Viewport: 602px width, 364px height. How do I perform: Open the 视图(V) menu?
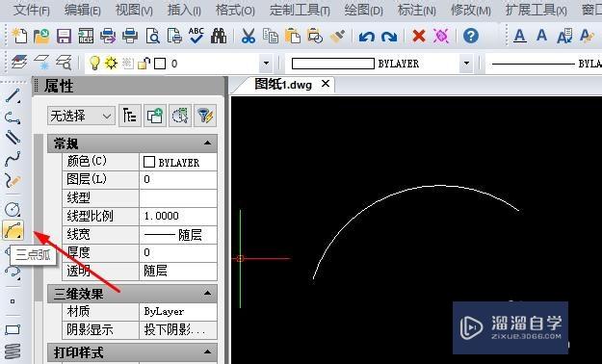134,10
